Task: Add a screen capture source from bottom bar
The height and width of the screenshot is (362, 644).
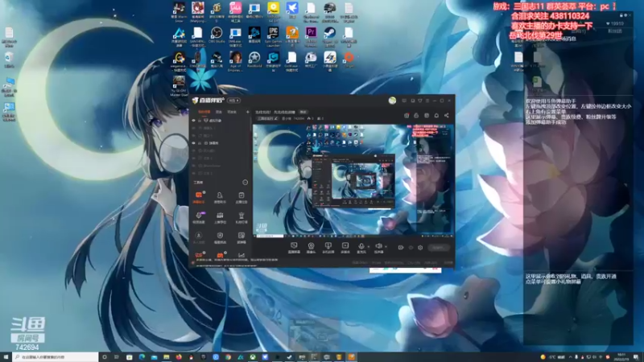Action: click(294, 247)
